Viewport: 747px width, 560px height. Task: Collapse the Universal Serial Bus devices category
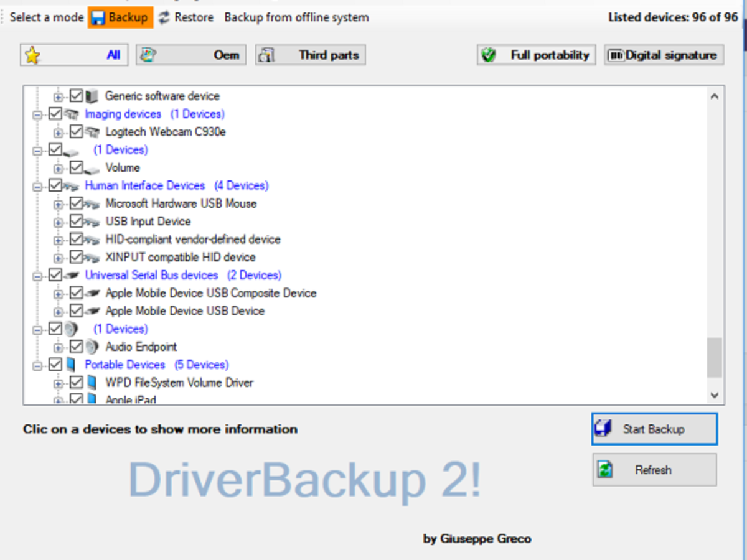coord(37,276)
